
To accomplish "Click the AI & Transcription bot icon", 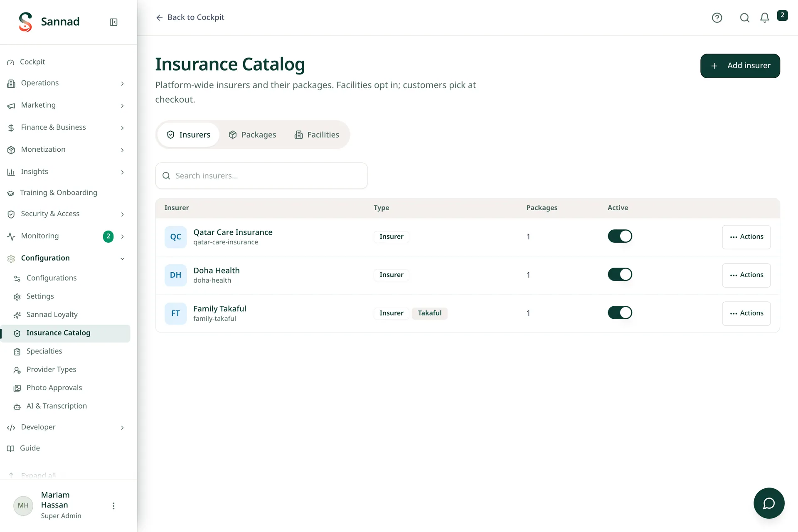I will tap(17, 406).
